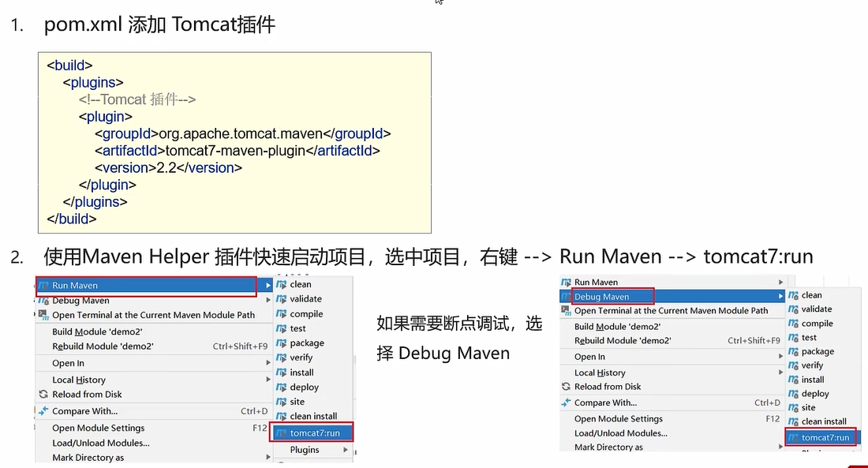
Task: Click the Reload from Disk icon in left menu
Action: tap(43, 395)
